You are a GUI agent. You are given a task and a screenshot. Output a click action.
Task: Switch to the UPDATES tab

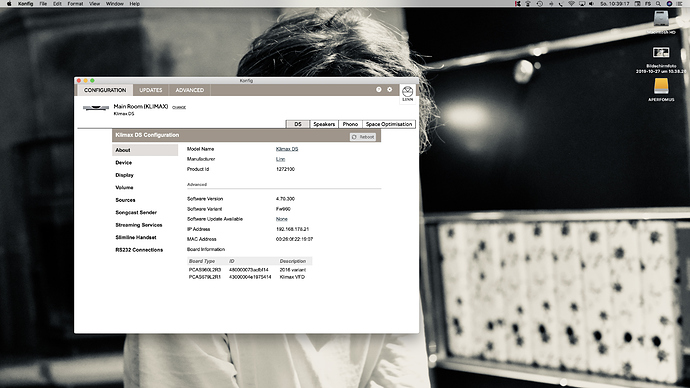click(x=150, y=90)
